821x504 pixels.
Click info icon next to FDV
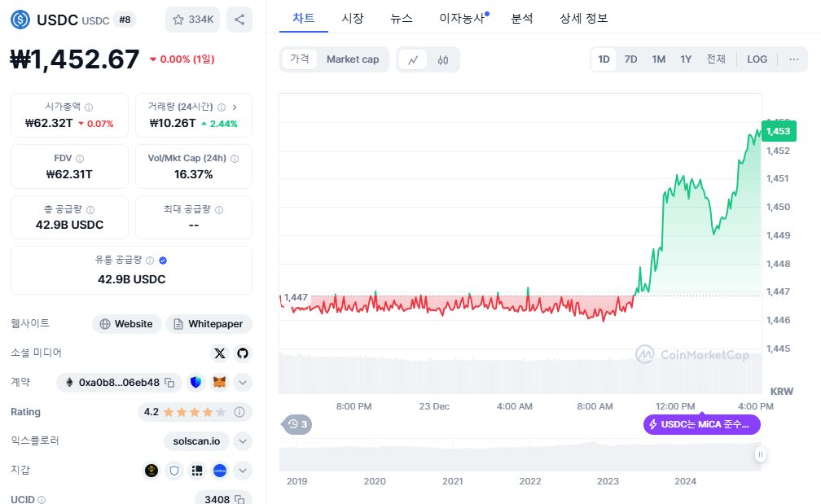pyautogui.click(x=80, y=159)
